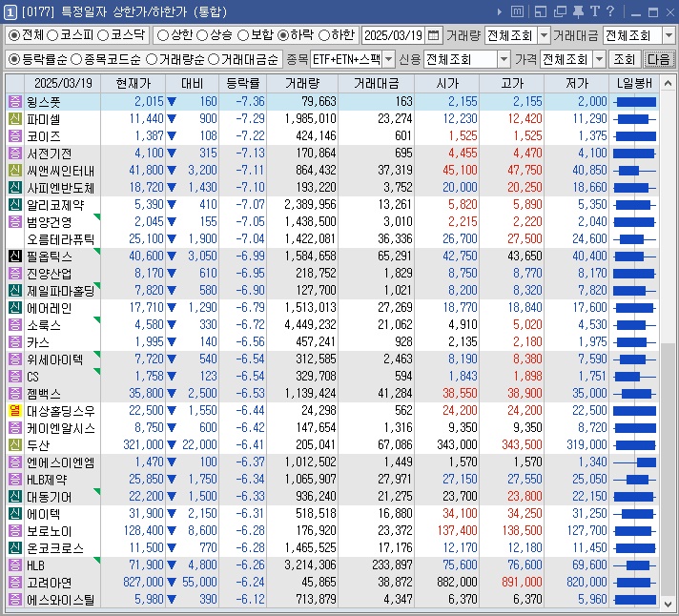Click the 신 badge beside 알리코제약
The height and width of the screenshot is (616, 679).
(14, 205)
